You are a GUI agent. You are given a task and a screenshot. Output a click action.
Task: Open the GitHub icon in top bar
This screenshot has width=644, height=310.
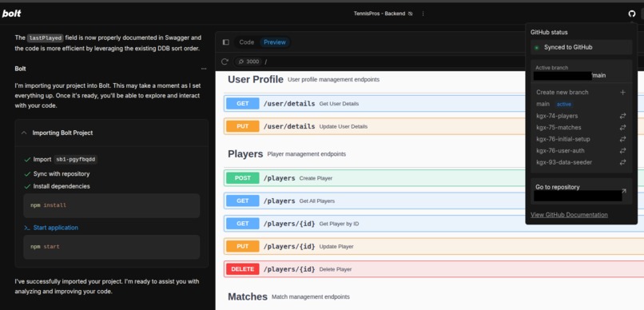(632, 14)
